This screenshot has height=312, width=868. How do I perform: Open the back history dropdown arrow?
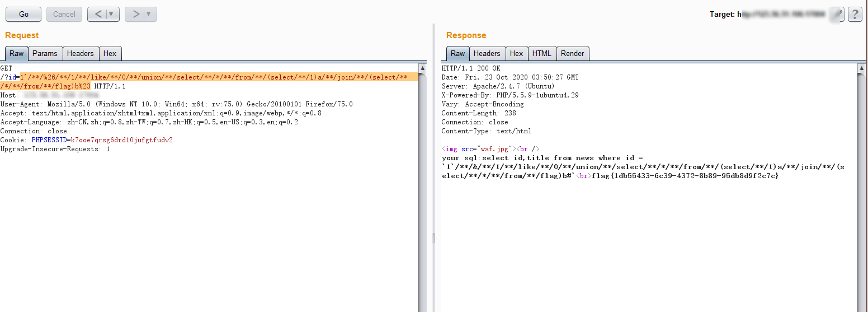[x=111, y=14]
